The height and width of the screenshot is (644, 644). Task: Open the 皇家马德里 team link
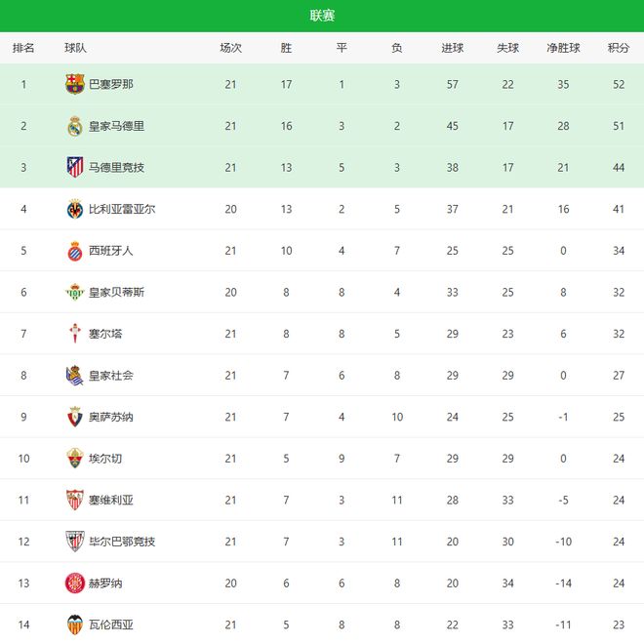pyautogui.click(x=116, y=126)
